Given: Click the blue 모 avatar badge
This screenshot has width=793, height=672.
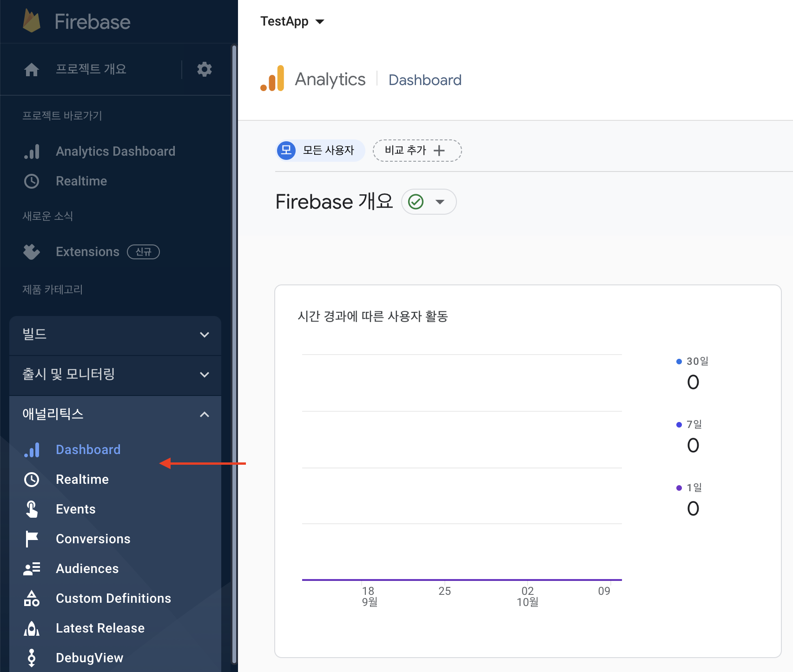Looking at the screenshot, I should click(x=286, y=151).
